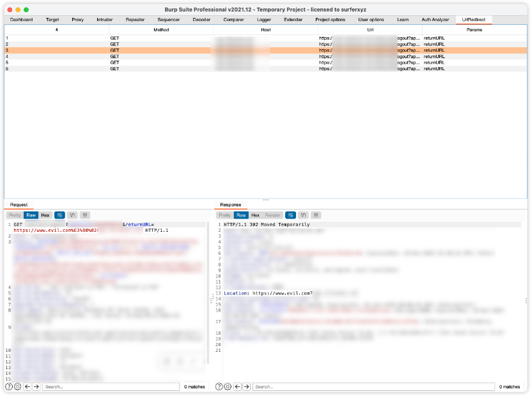This screenshot has width=532, height=396.
Task: Select the Auth Analyzer tab
Action: coord(435,20)
